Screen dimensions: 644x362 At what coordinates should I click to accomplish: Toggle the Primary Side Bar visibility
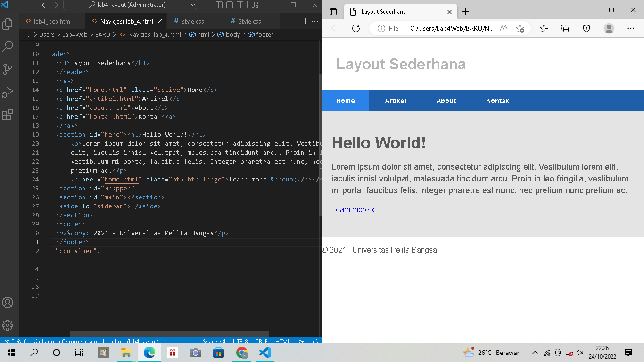[x=219, y=4]
